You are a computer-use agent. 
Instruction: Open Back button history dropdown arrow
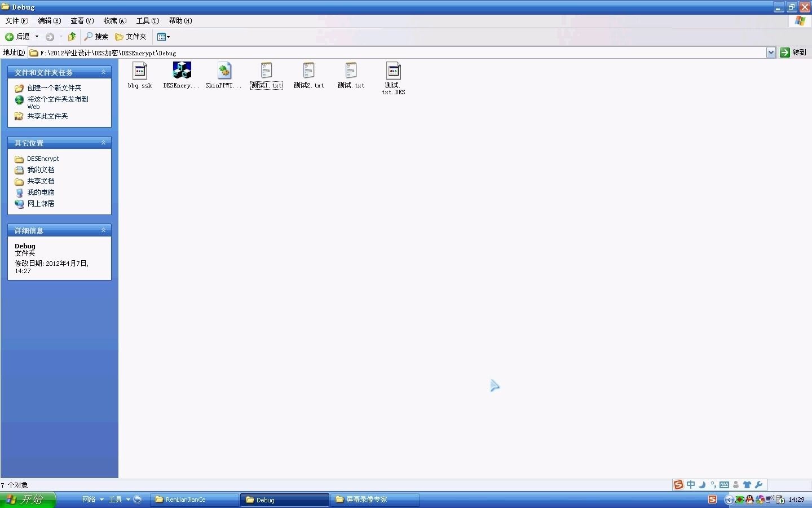click(x=37, y=37)
